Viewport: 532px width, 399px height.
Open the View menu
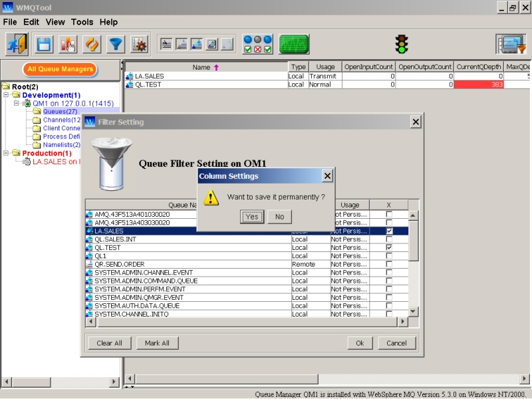(55, 22)
